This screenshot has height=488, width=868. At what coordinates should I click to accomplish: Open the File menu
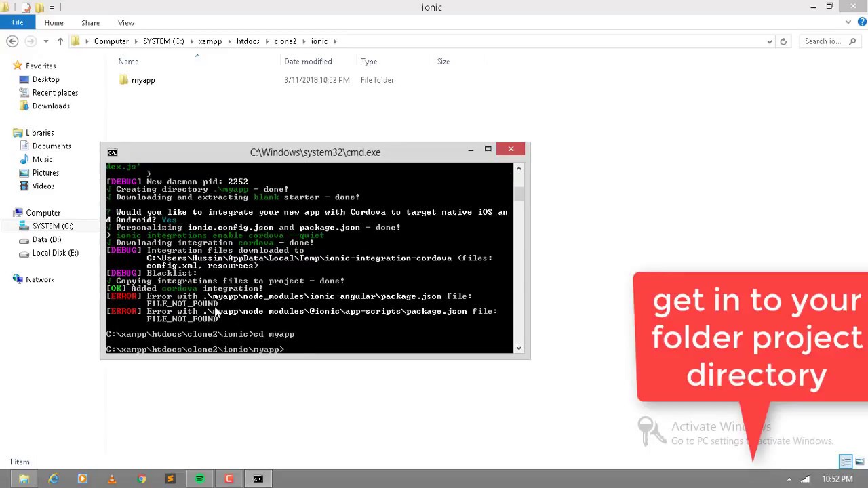click(x=18, y=22)
